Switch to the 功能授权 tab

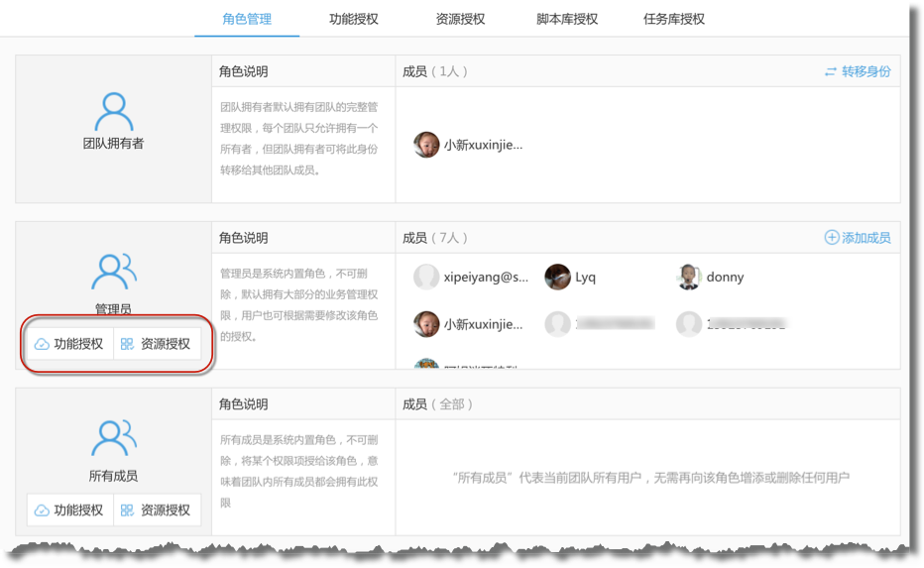click(354, 19)
